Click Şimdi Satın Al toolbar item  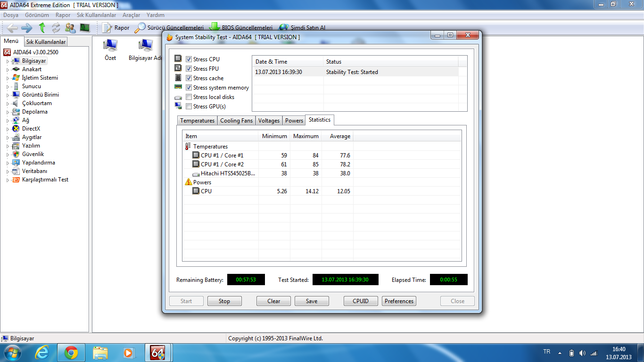(302, 28)
